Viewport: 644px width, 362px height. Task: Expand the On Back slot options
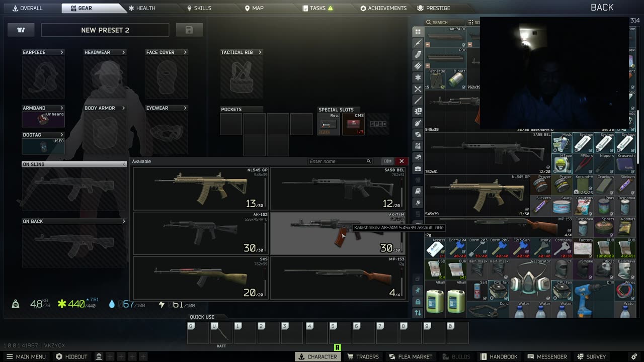(124, 221)
